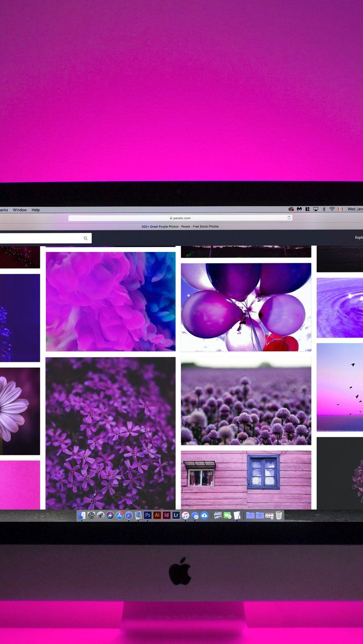Open the AirPlay display menu icon

click(316, 209)
